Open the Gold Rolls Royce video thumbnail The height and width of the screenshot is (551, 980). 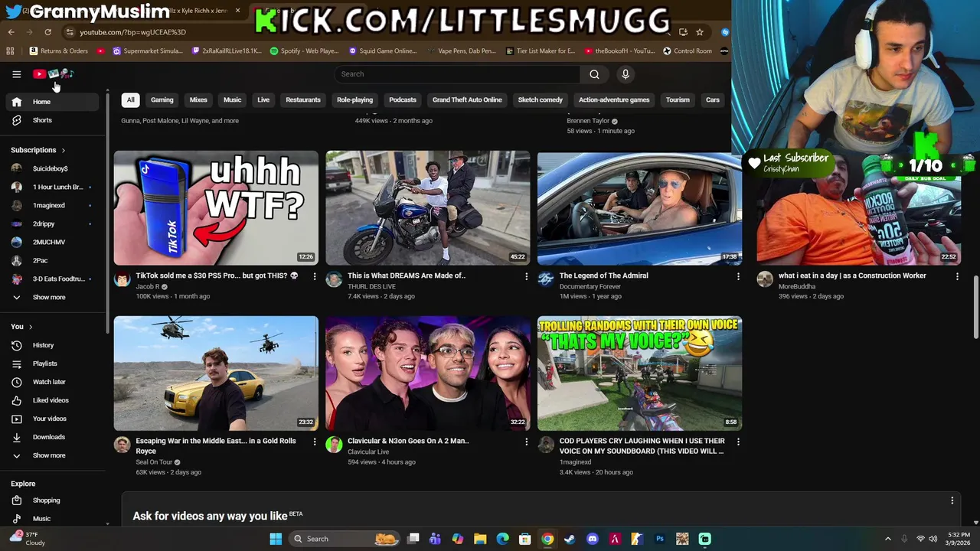coord(216,373)
